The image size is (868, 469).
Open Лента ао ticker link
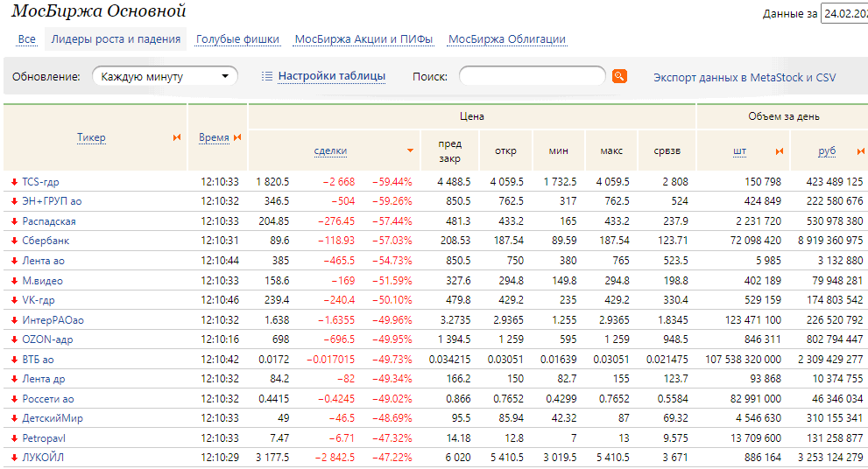click(x=44, y=261)
